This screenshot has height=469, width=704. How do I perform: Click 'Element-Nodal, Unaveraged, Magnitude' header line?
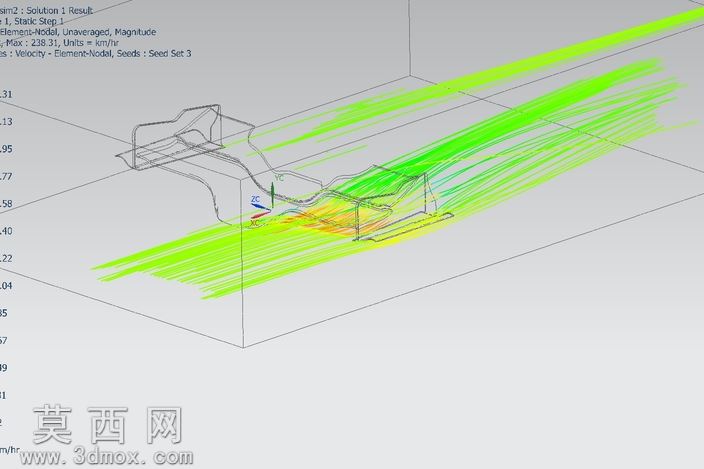click(x=78, y=32)
